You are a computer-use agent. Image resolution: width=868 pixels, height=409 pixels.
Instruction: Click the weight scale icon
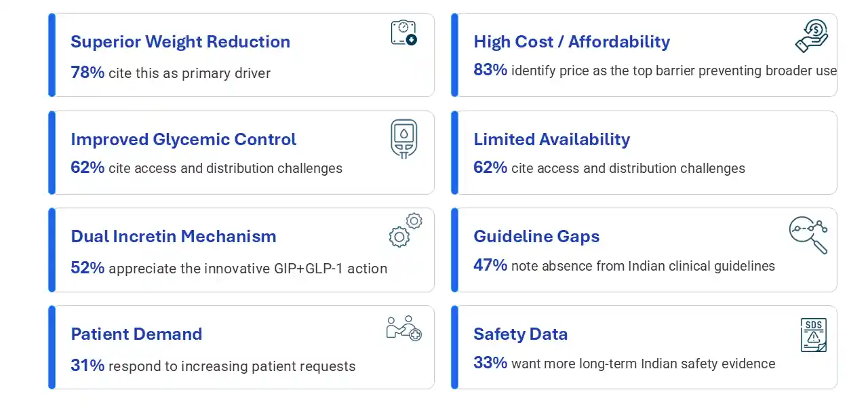(403, 33)
